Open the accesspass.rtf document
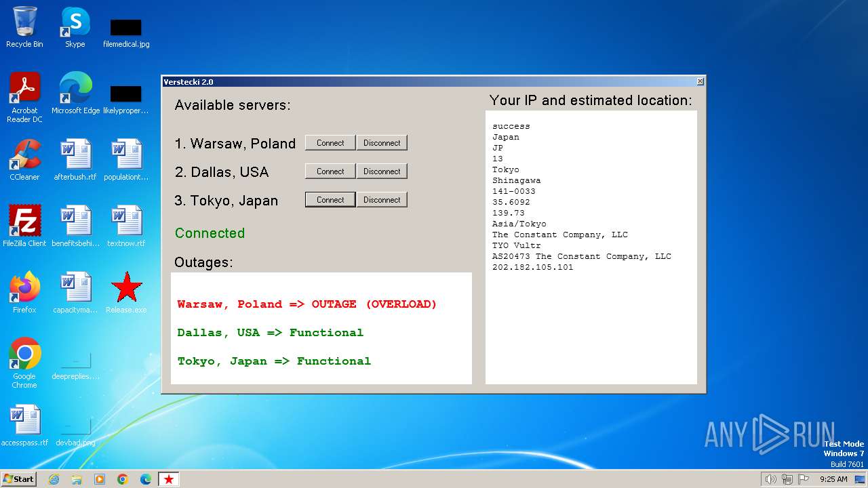Screen dimensions: 868x488 click(24, 426)
